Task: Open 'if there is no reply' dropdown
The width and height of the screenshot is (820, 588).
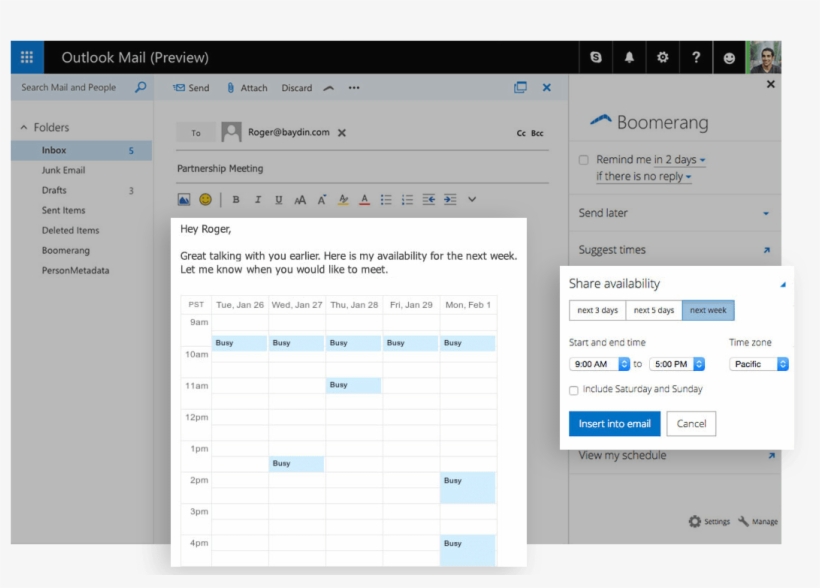Action: click(x=644, y=176)
